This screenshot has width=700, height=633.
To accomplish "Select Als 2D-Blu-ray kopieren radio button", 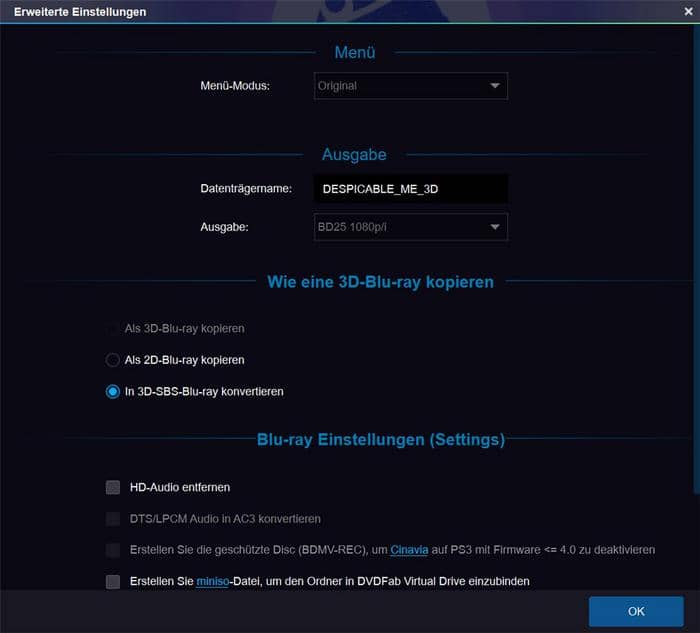I will tap(112, 360).
